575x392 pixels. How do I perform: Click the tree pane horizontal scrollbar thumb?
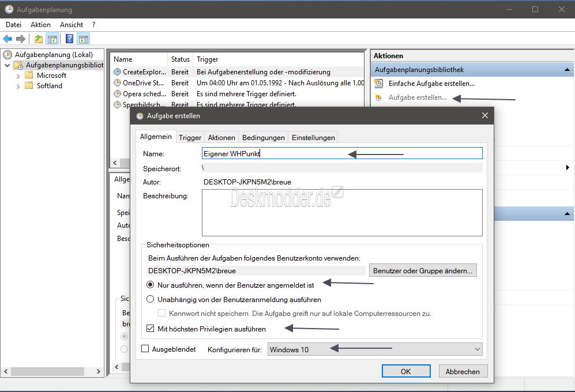point(48,371)
